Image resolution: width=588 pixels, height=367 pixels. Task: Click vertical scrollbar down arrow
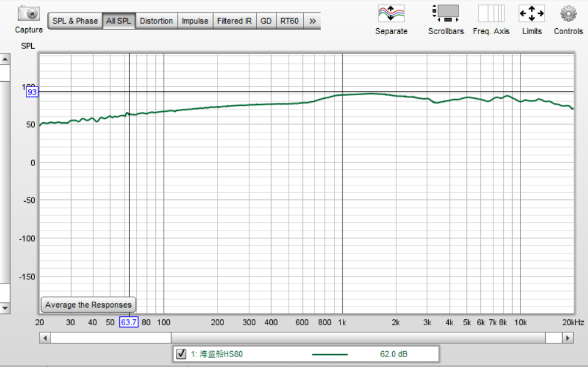click(x=5, y=308)
